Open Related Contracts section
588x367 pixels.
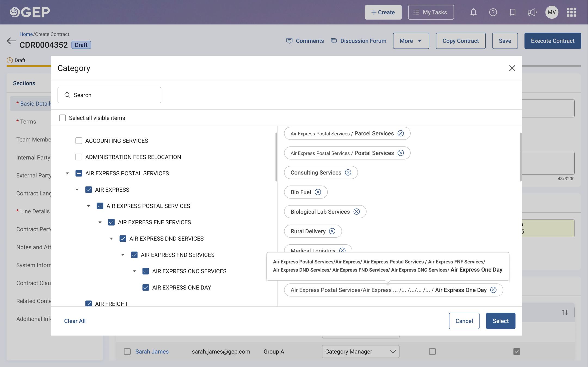point(33,301)
